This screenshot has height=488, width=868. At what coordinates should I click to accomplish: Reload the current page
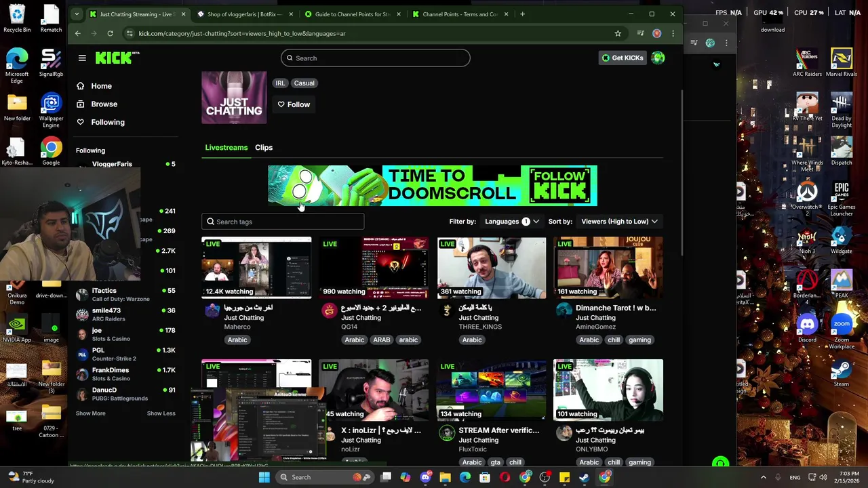point(110,33)
